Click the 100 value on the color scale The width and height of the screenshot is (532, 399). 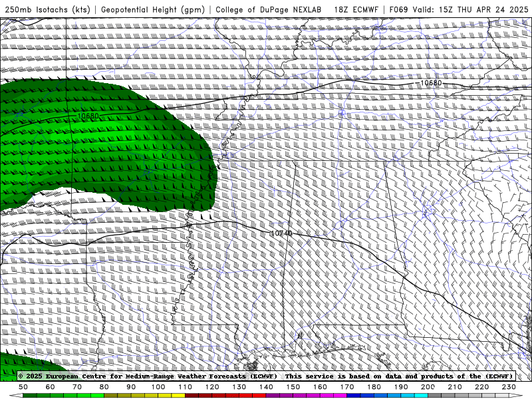tap(158, 387)
